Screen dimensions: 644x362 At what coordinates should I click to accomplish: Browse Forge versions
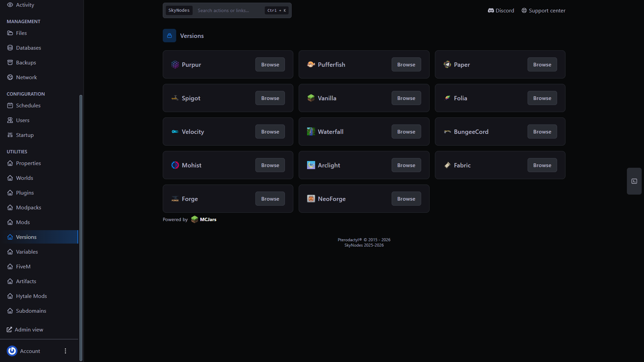tap(270, 199)
